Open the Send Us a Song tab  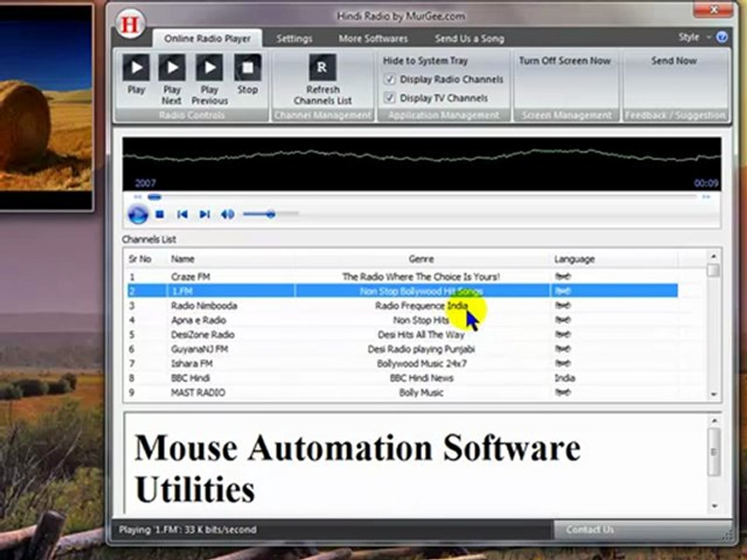pyautogui.click(x=469, y=38)
